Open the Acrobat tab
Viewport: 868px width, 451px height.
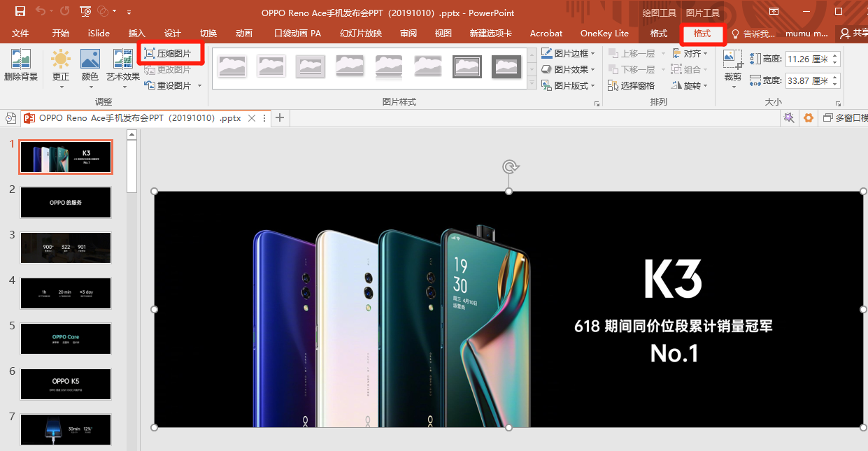click(546, 33)
